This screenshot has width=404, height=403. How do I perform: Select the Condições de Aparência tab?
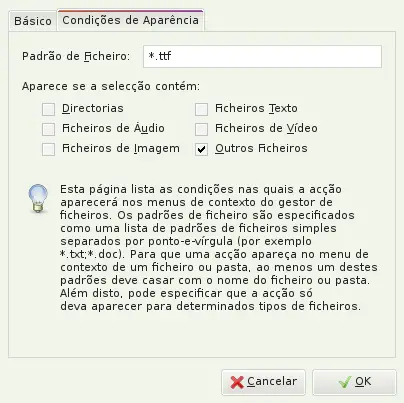pos(130,20)
